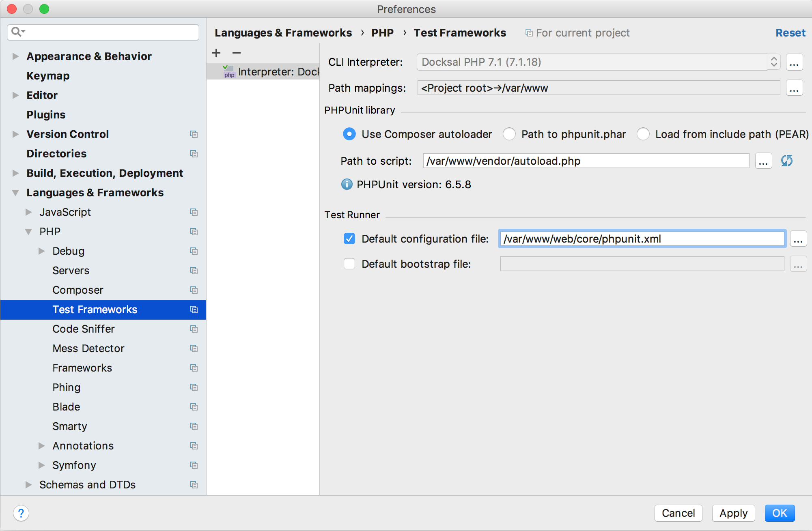Image resolution: width=812 pixels, height=531 pixels.
Task: Expand the Appearance & Behavior section
Action: point(15,56)
